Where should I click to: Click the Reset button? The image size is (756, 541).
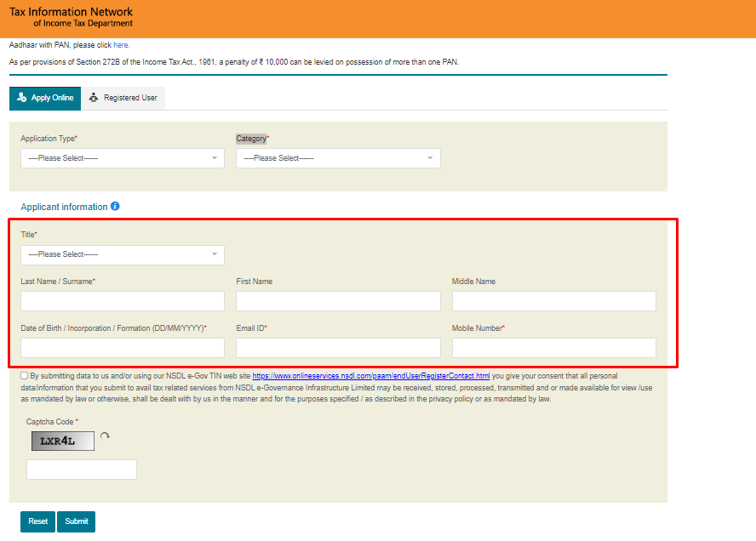pyautogui.click(x=37, y=521)
